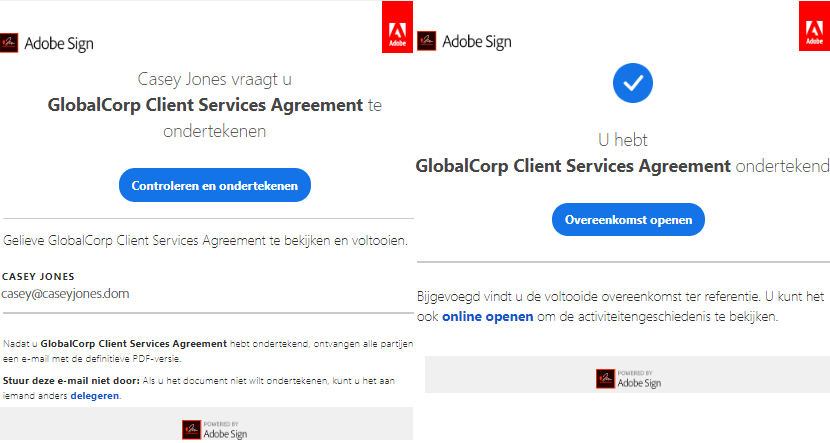Follow the 'delegeren' link
Image resolution: width=830 pixels, height=443 pixels.
[x=95, y=396]
